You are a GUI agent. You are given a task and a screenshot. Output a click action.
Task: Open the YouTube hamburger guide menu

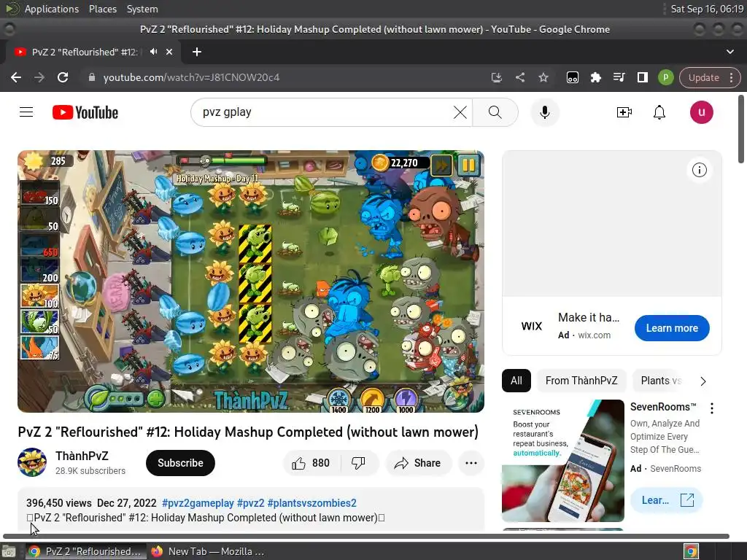coord(26,112)
